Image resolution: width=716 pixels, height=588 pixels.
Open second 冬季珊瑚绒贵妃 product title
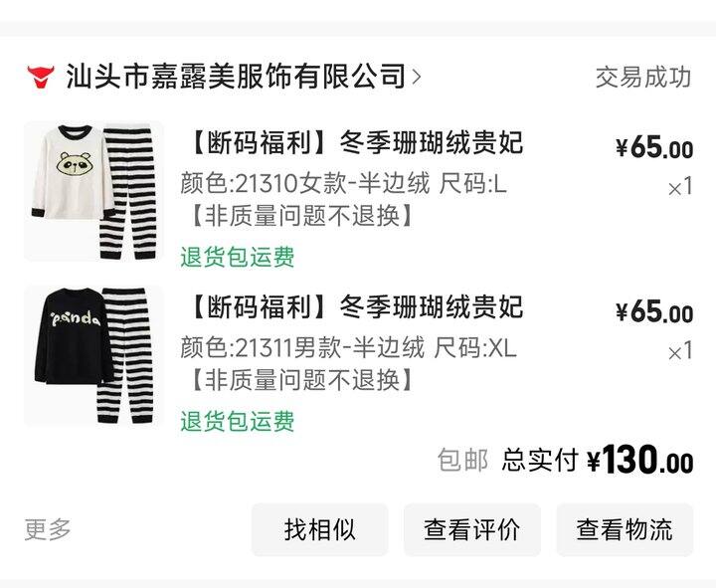(x=354, y=306)
